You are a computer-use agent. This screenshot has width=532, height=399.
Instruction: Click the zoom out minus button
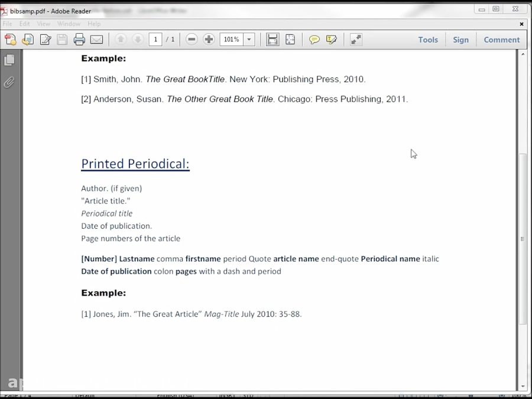(191, 39)
